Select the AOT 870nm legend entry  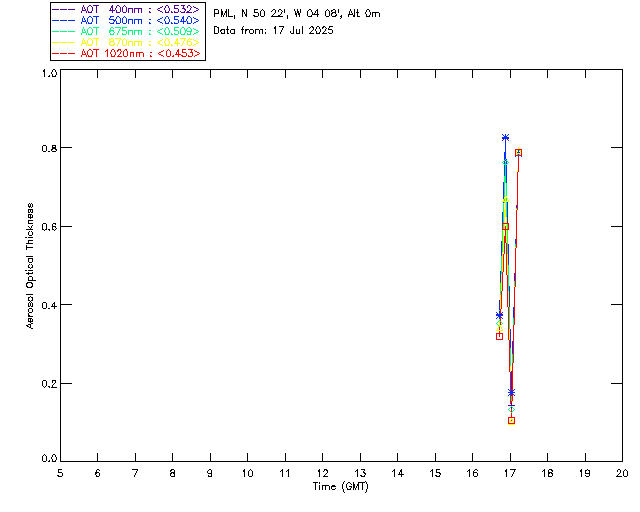point(127,42)
